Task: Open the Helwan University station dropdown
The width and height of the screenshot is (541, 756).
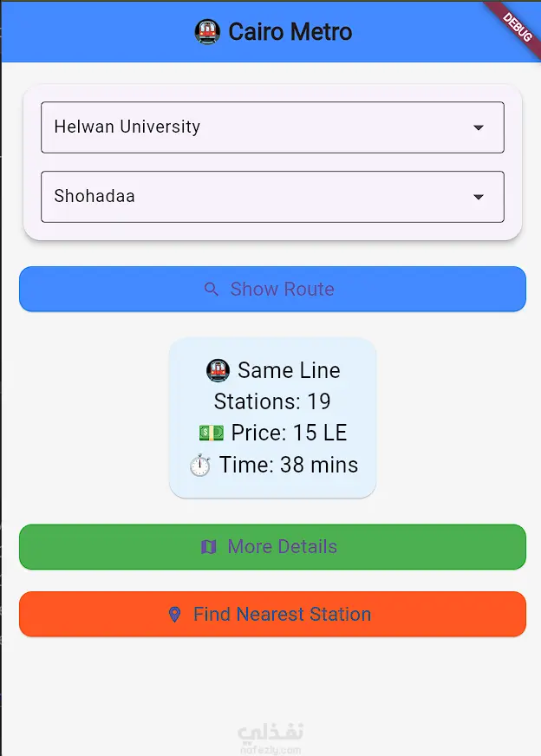Action: click(272, 127)
